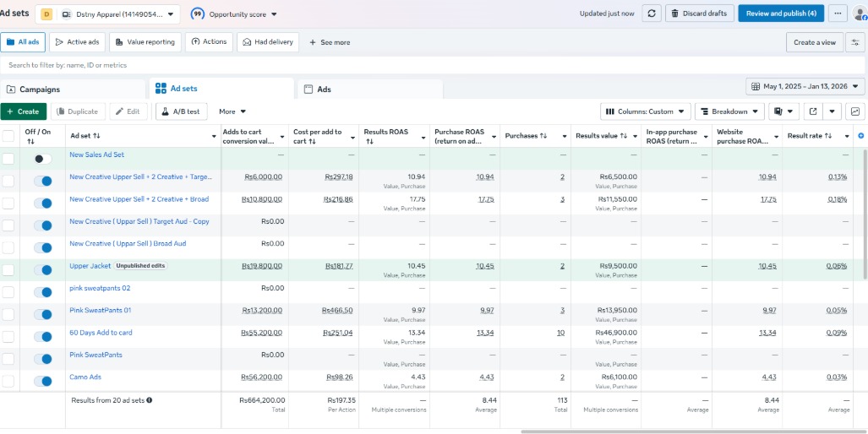868x434 pixels.
Task: Sort by Off / On column arrows
Action: 30,142
